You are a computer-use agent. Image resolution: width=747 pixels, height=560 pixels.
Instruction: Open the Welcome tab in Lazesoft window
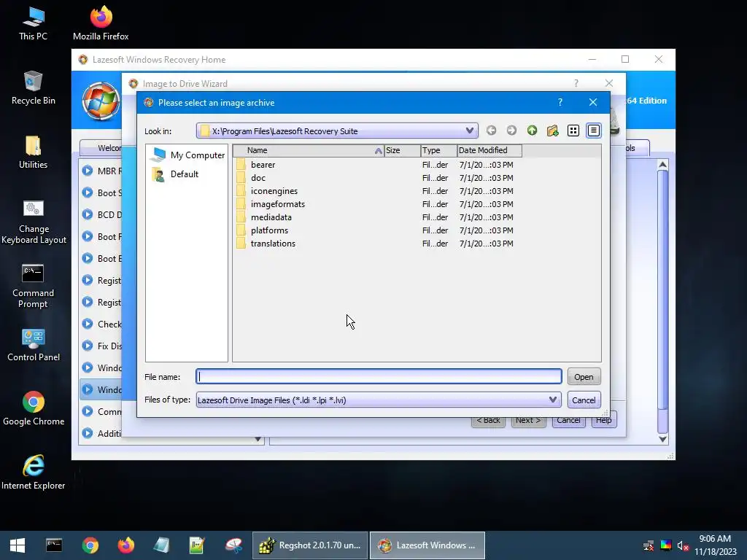point(101,148)
